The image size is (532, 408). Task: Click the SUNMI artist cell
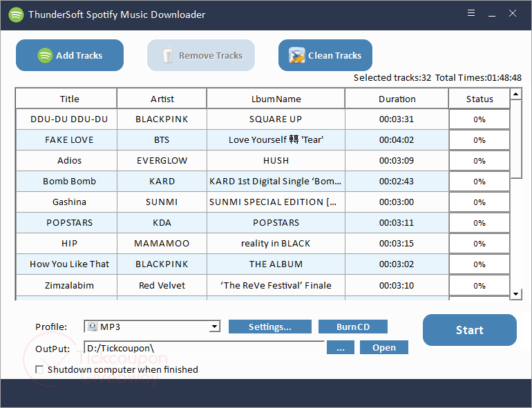click(162, 202)
